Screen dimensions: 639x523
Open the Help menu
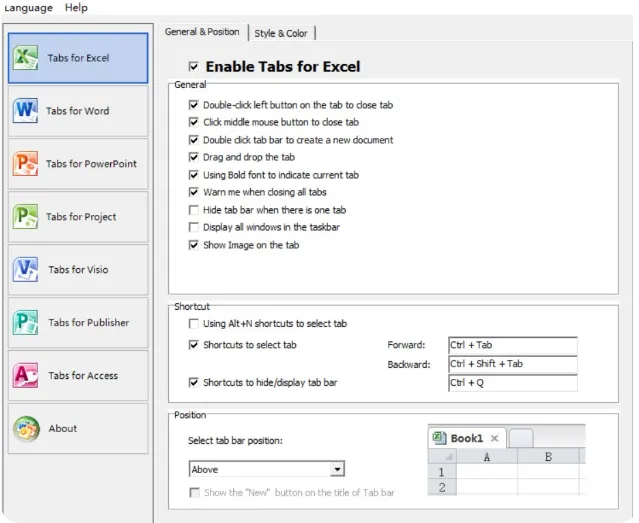coord(76,7)
